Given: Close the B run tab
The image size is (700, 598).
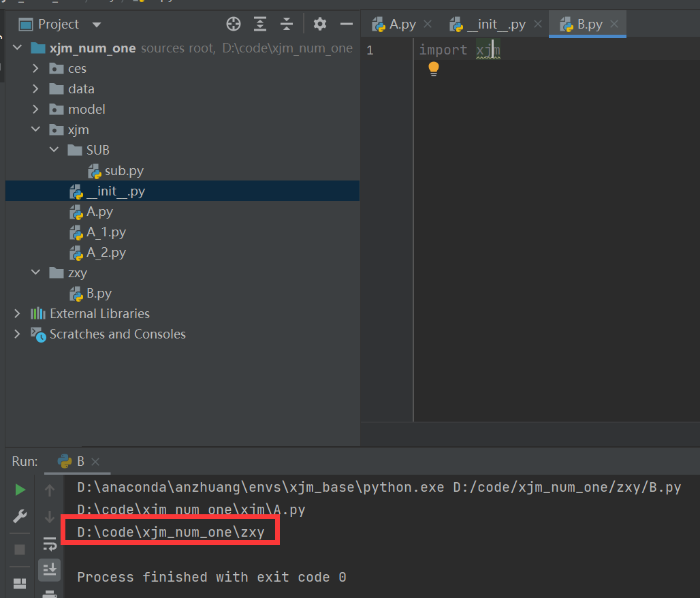Looking at the screenshot, I should [x=95, y=461].
